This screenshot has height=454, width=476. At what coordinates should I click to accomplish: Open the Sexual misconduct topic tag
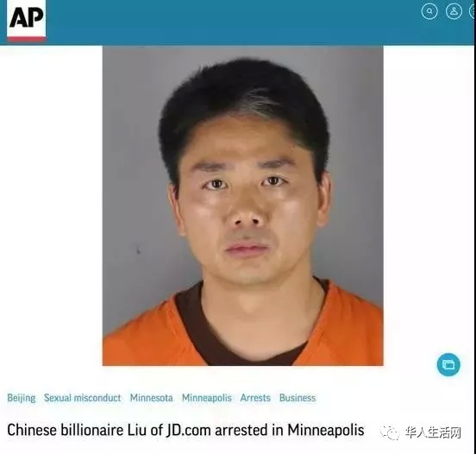point(82,398)
